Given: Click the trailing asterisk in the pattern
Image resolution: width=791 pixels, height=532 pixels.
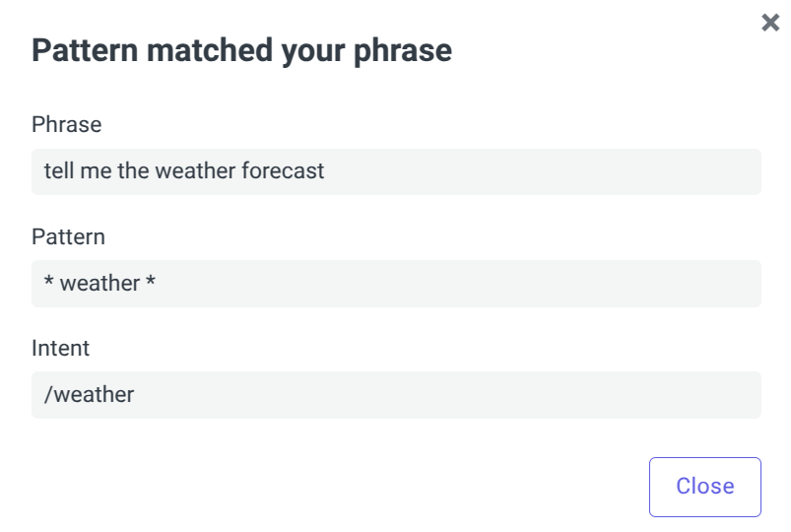Looking at the screenshot, I should pyautogui.click(x=151, y=284).
